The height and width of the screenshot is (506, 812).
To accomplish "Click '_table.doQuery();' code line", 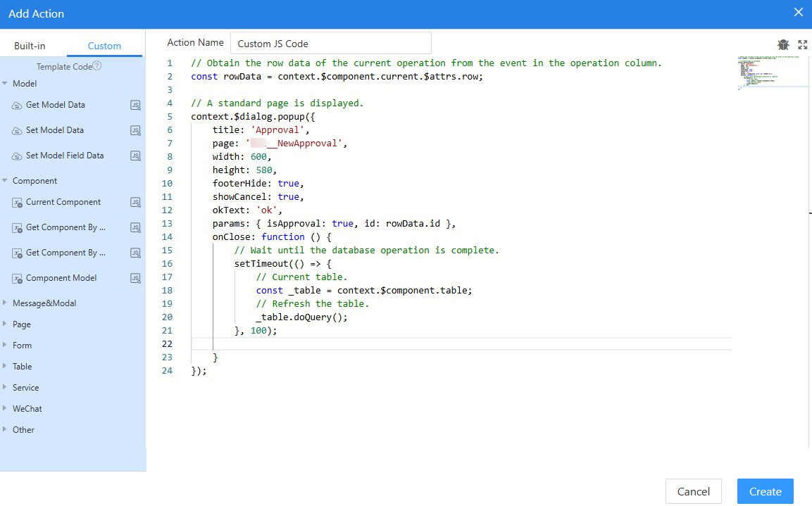I will (302, 317).
